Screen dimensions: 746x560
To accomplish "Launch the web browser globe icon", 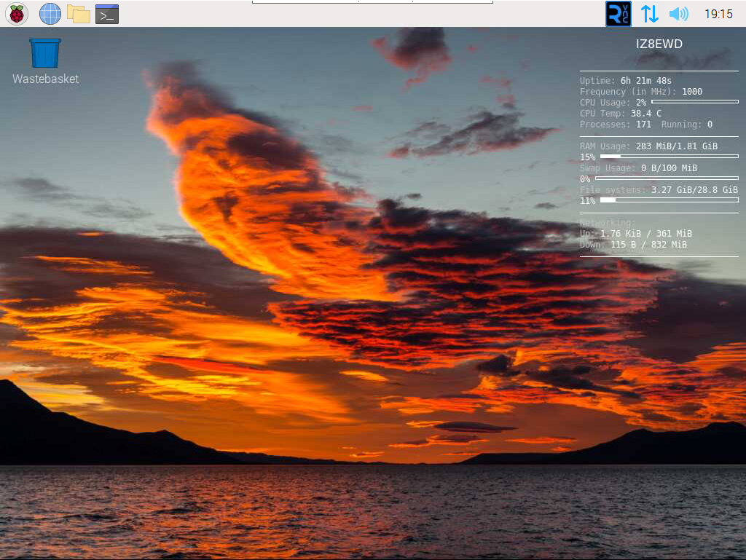I will pyautogui.click(x=50, y=14).
